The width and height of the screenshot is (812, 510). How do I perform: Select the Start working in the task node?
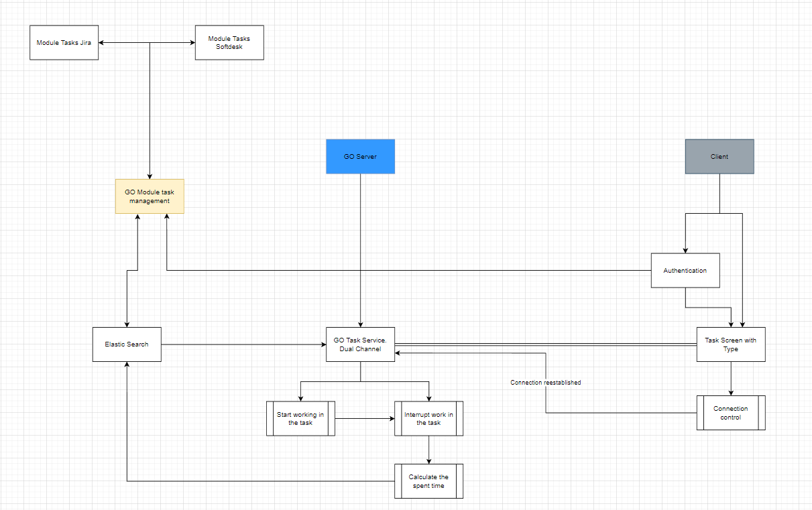coord(300,418)
